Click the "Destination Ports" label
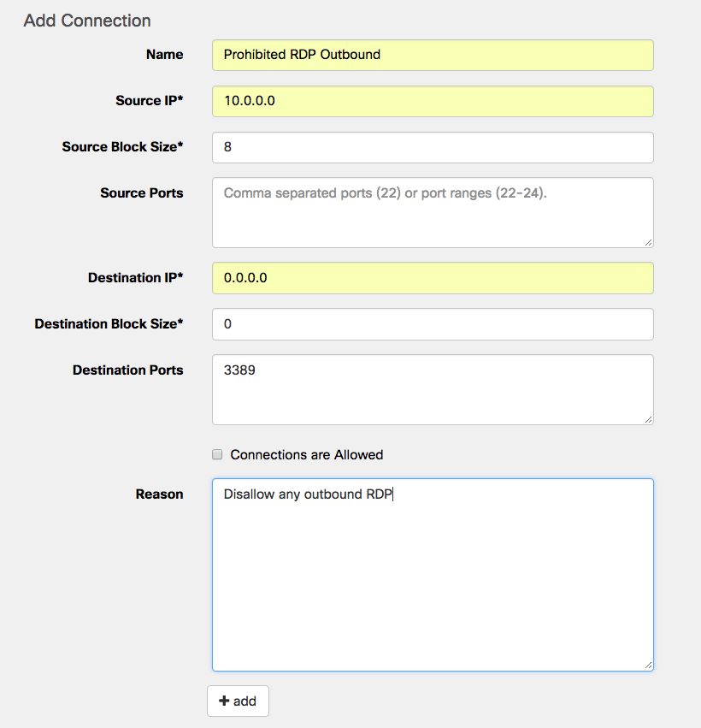 tap(128, 370)
